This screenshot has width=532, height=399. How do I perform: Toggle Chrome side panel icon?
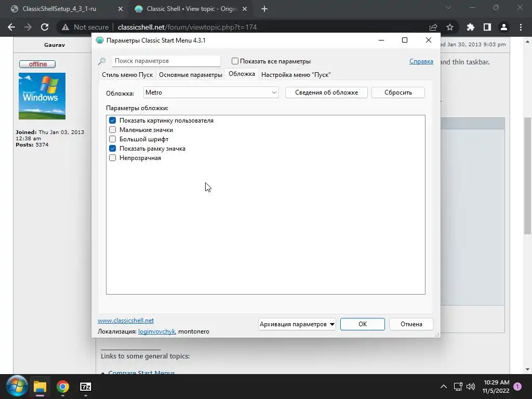pyautogui.click(x=487, y=27)
